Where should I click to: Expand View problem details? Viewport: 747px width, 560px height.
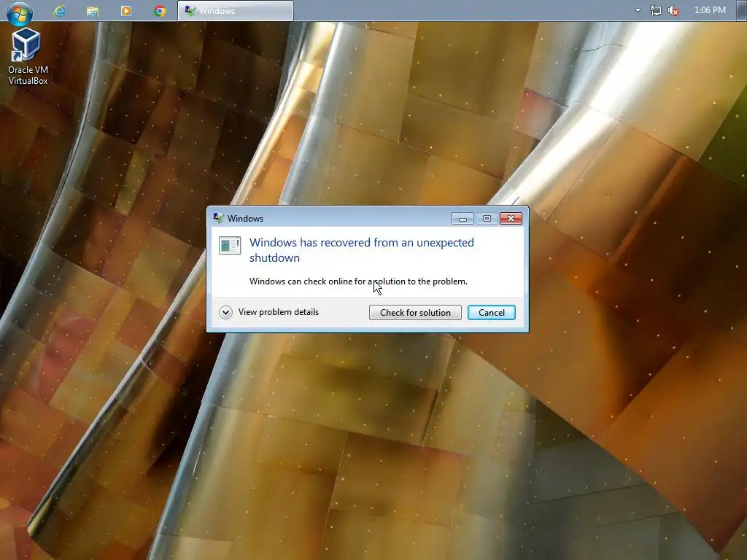pyautogui.click(x=226, y=312)
